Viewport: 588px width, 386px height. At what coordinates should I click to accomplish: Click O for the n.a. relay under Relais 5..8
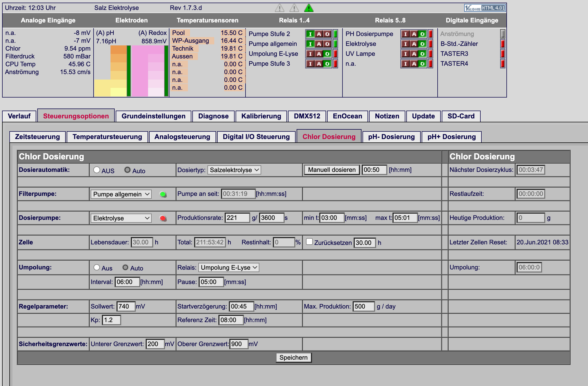422,64
